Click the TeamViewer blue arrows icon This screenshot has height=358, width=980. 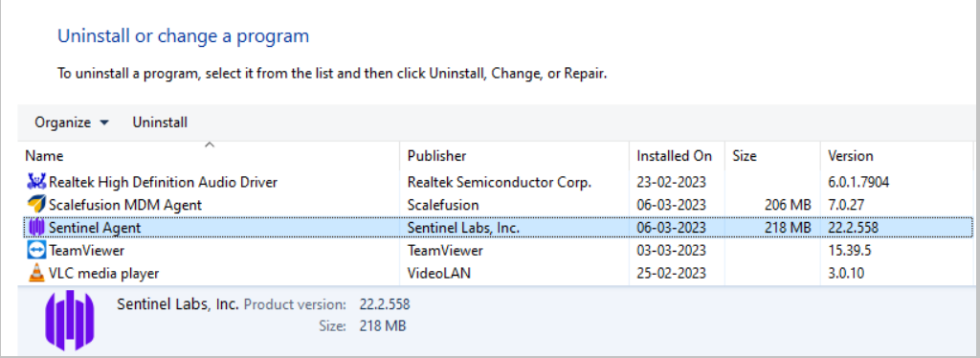tap(37, 251)
